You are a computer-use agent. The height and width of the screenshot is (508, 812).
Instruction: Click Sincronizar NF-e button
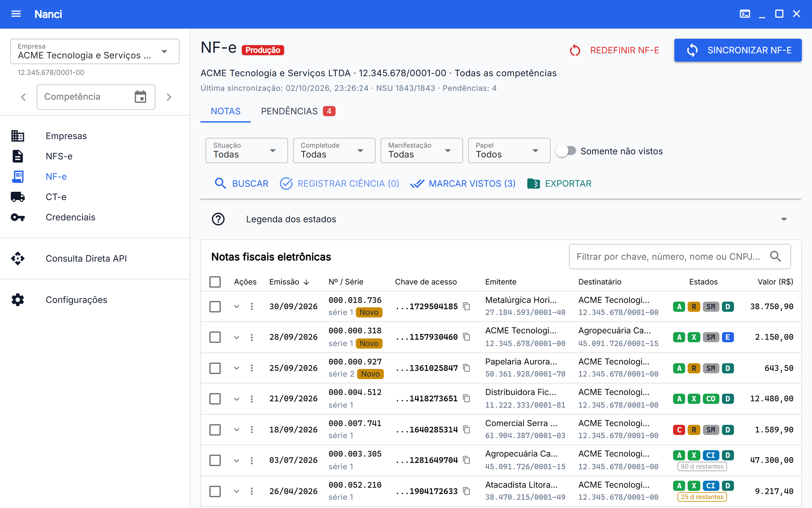point(738,50)
